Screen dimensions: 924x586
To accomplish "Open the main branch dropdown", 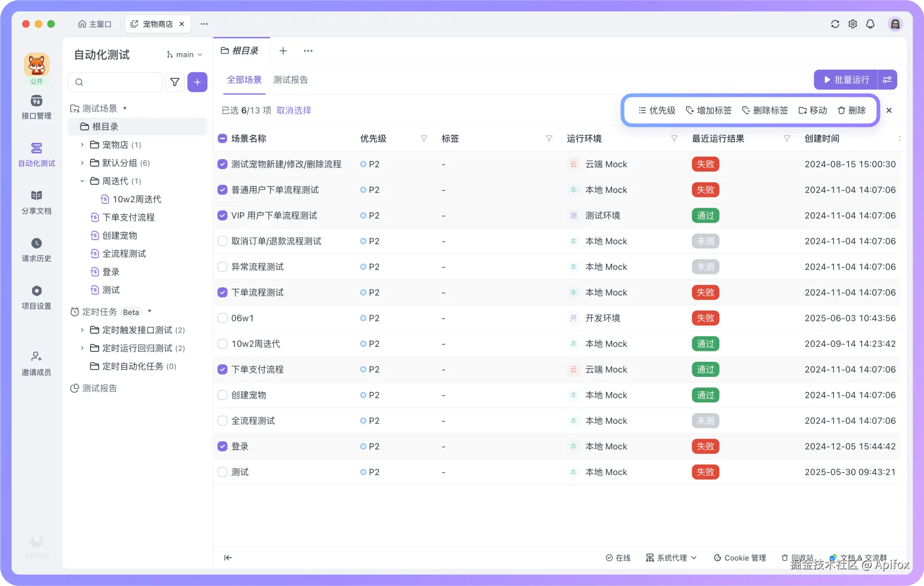I will click(185, 55).
